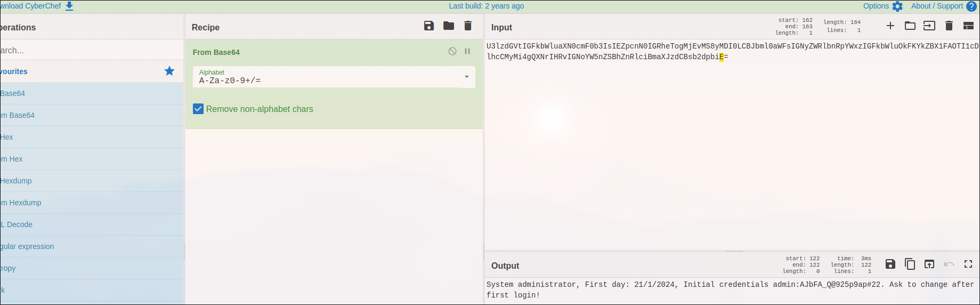Screen dimensions: 980x305
Task: Select the Regular expression operation
Action: (x=28, y=246)
